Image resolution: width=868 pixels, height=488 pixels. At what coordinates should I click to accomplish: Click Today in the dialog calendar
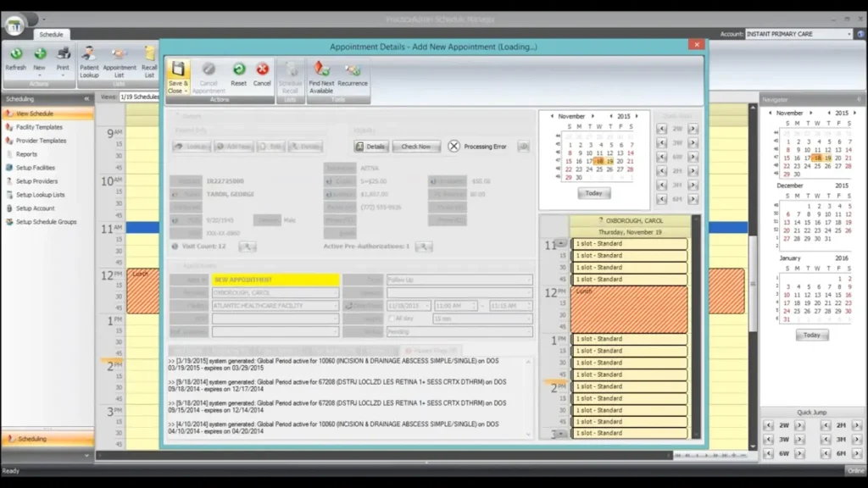594,193
